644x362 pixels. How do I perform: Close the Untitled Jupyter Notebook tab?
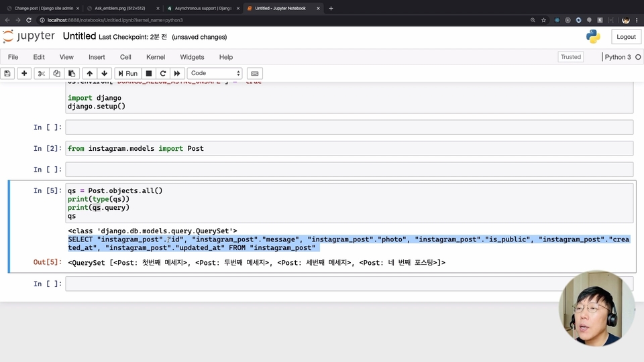[x=318, y=8]
